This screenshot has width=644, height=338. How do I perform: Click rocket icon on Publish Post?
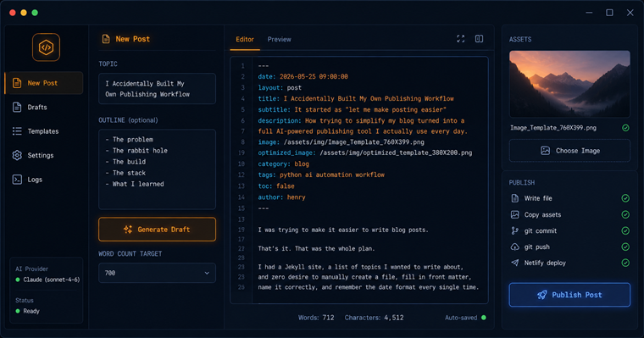[542, 295]
